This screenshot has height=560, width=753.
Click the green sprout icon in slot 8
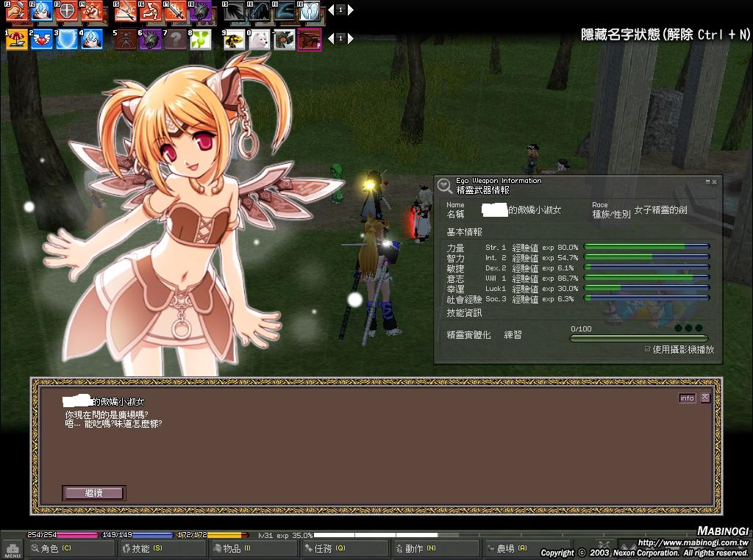[x=201, y=39]
